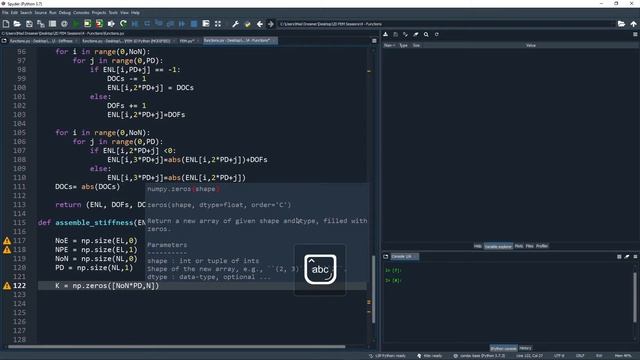
Task: Click warning icon on line 117
Action: 7,241
